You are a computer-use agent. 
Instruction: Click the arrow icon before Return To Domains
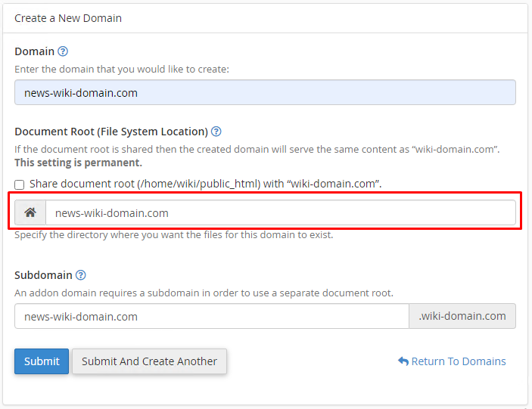403,361
